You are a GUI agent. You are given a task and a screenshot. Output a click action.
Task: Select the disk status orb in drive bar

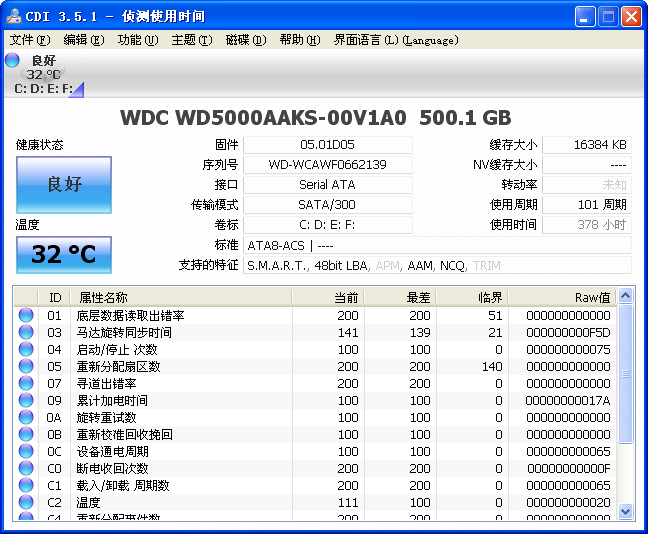coord(12,60)
